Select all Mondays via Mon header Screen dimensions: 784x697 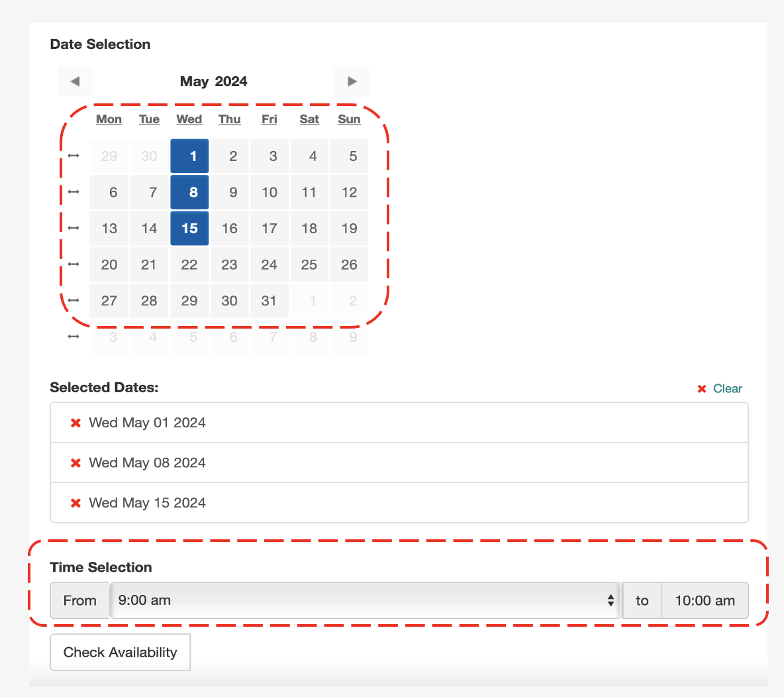109,119
